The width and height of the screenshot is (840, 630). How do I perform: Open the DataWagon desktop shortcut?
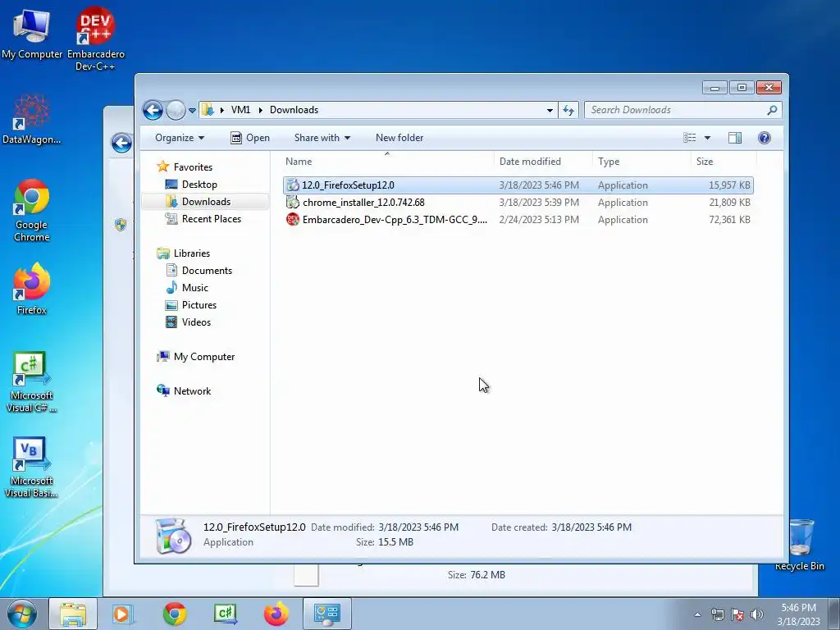pyautogui.click(x=32, y=119)
